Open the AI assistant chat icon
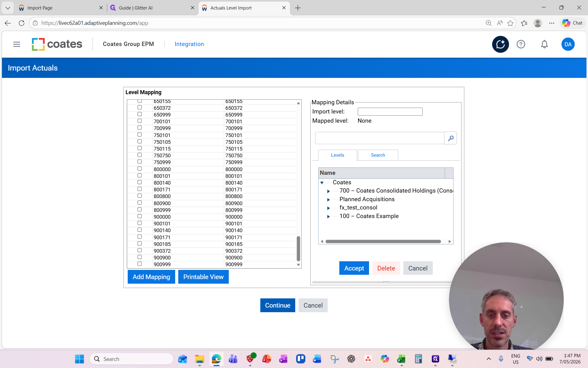 coord(500,44)
